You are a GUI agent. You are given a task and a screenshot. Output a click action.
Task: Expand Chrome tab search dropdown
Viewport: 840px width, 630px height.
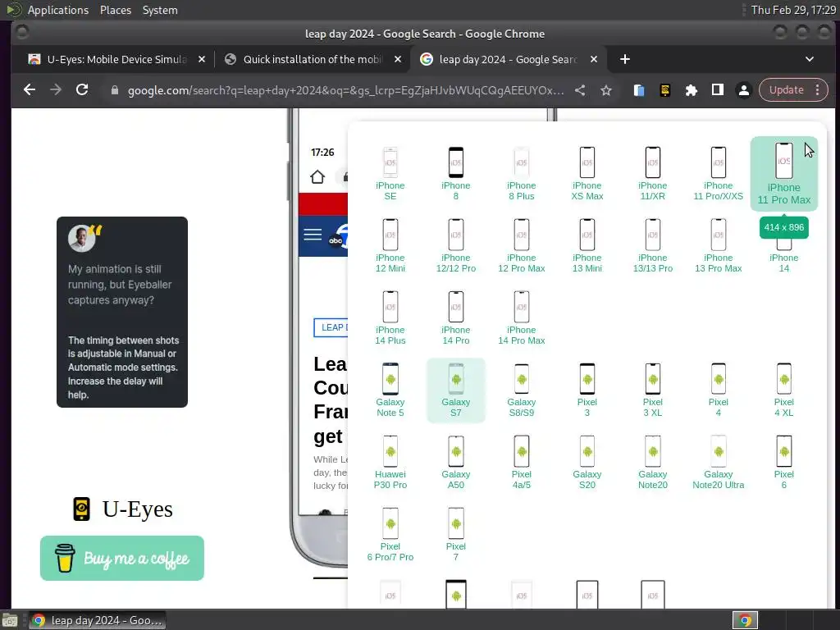click(x=810, y=59)
